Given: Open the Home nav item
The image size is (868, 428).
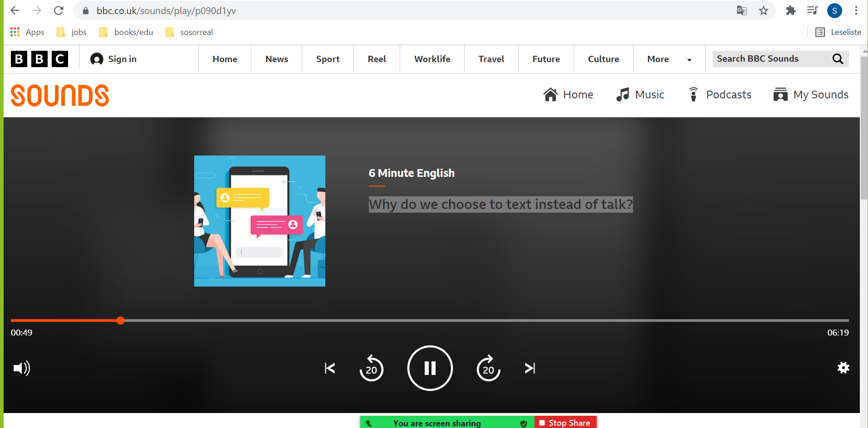Looking at the screenshot, I should coord(225,59).
